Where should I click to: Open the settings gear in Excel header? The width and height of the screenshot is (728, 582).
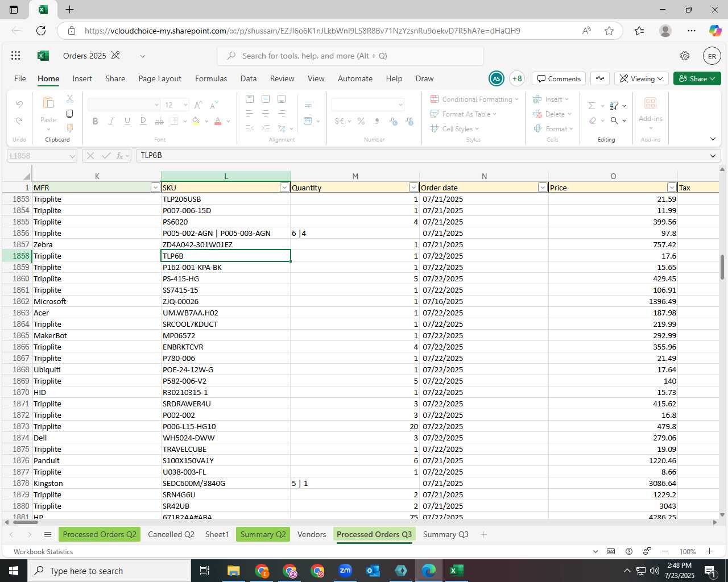coord(685,56)
